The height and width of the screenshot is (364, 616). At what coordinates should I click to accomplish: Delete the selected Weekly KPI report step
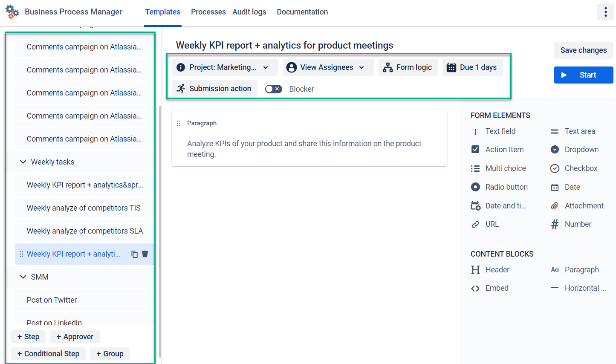(145, 254)
